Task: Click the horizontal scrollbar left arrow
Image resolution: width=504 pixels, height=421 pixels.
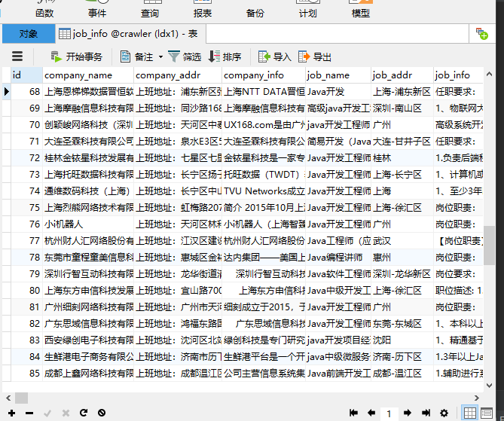Action: click(x=8, y=398)
